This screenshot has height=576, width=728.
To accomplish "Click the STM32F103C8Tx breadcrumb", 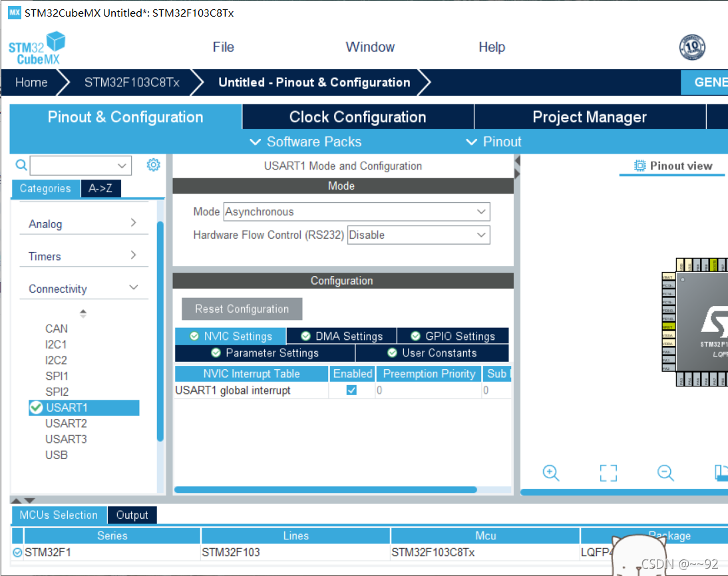I will tap(132, 82).
